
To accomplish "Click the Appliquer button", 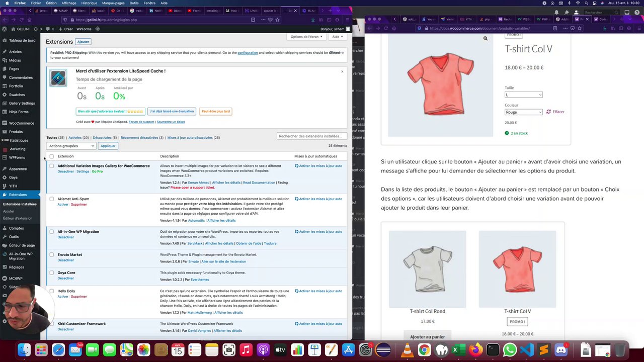I will pos(108,146).
